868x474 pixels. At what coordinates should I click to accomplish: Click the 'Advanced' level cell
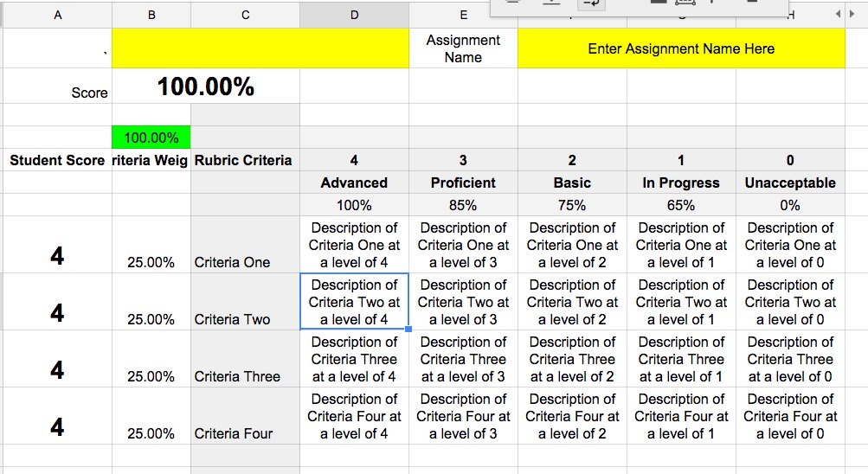tap(354, 183)
